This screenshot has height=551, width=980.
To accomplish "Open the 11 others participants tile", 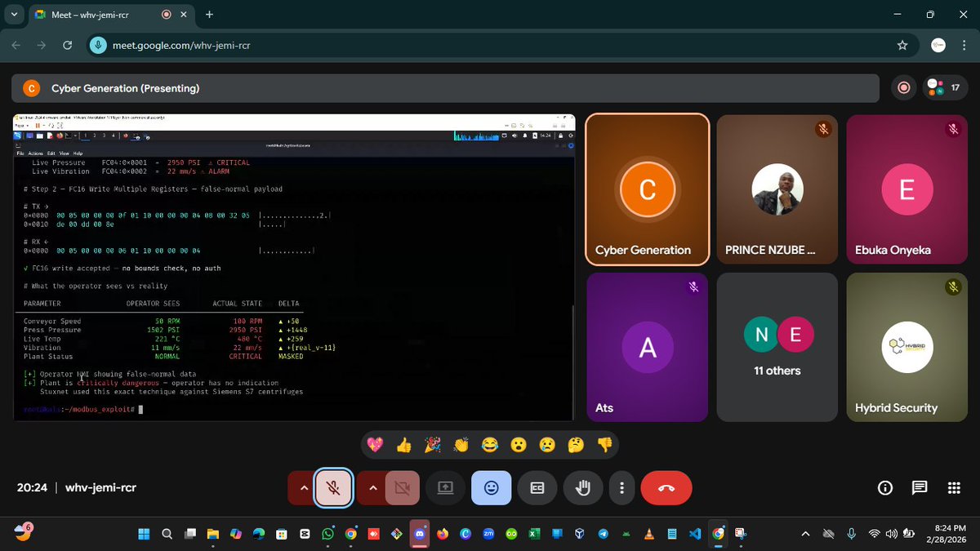I will coord(777,347).
